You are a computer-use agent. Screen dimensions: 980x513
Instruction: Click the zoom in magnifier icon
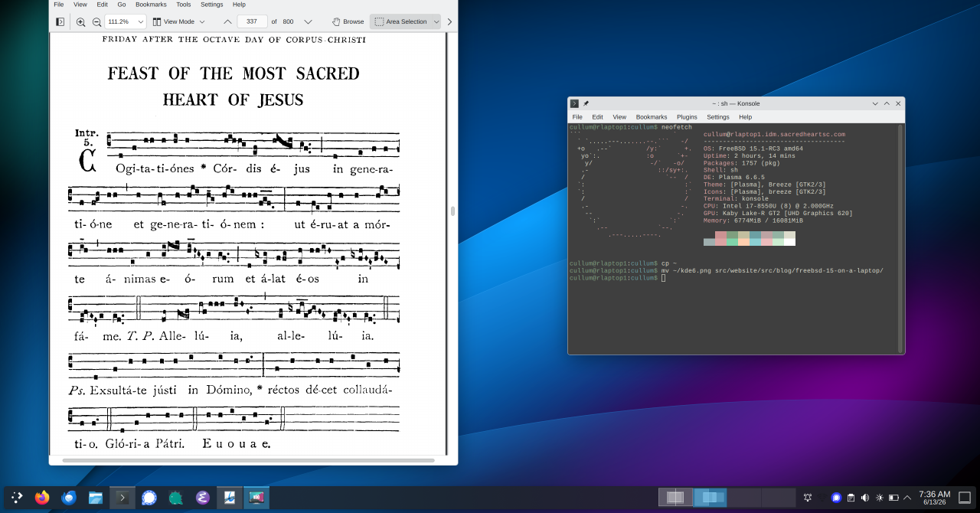81,21
